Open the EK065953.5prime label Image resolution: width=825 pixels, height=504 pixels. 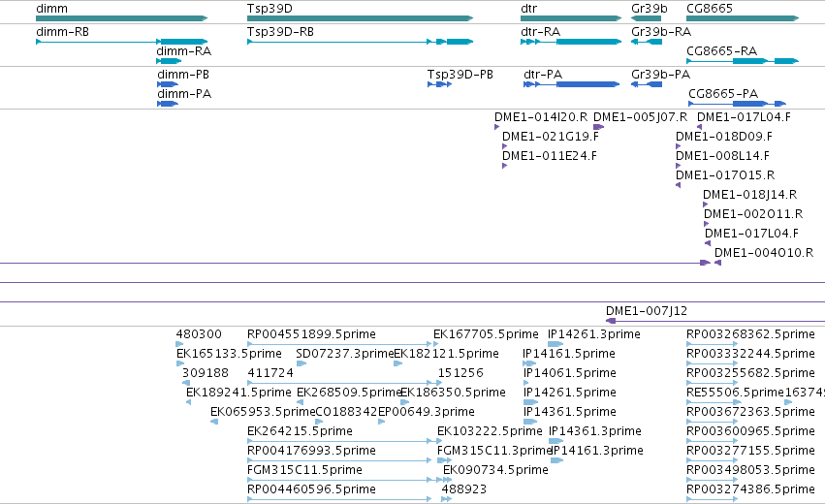click(x=263, y=412)
